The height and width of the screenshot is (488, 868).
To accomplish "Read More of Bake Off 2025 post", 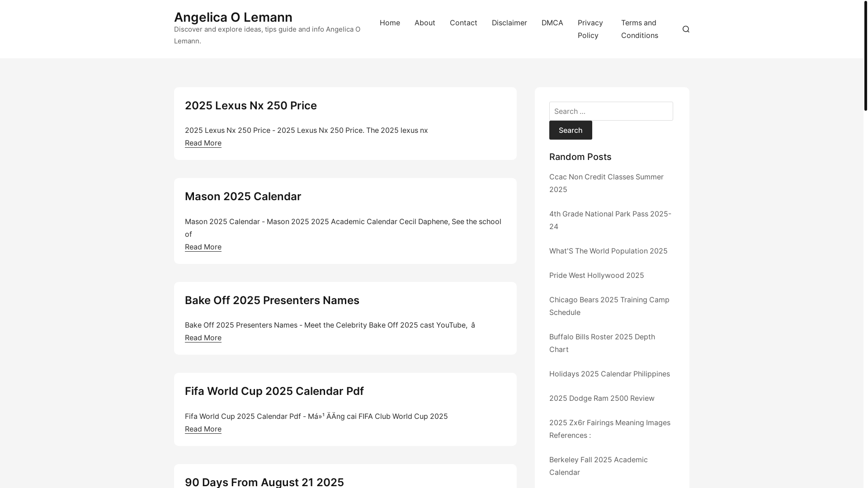I will click(203, 338).
